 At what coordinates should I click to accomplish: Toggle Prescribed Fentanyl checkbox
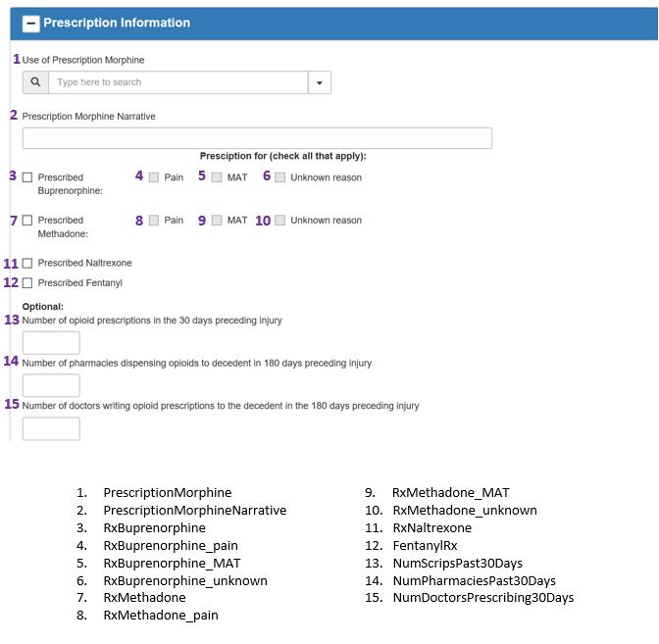click(27, 283)
